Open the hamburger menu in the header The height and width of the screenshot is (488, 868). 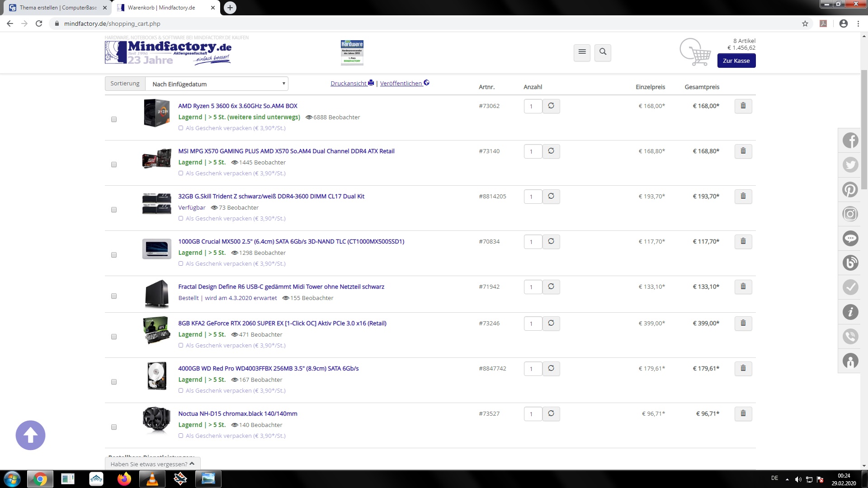(x=582, y=52)
